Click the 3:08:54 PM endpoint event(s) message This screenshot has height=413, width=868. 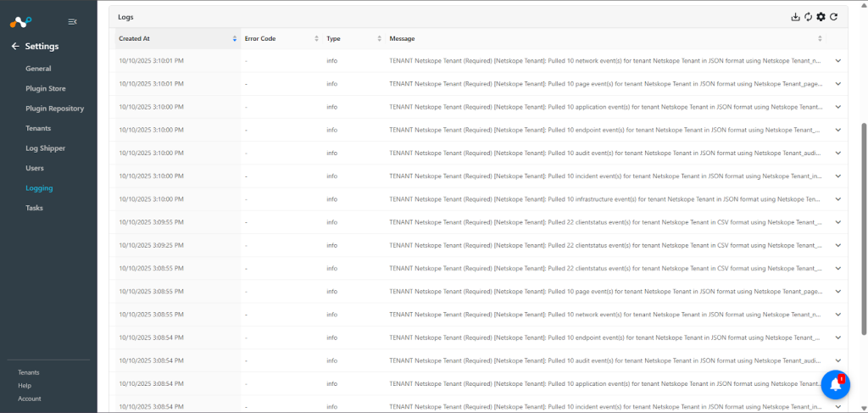click(605, 338)
